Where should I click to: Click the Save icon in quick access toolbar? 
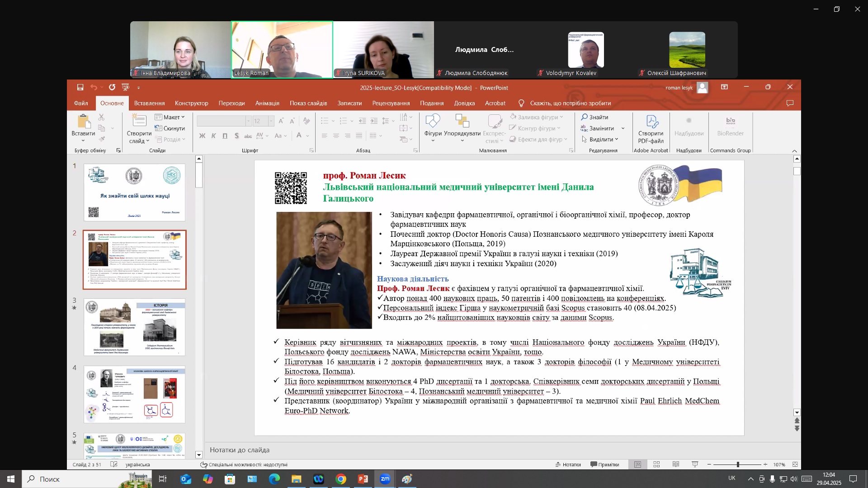[80, 87]
